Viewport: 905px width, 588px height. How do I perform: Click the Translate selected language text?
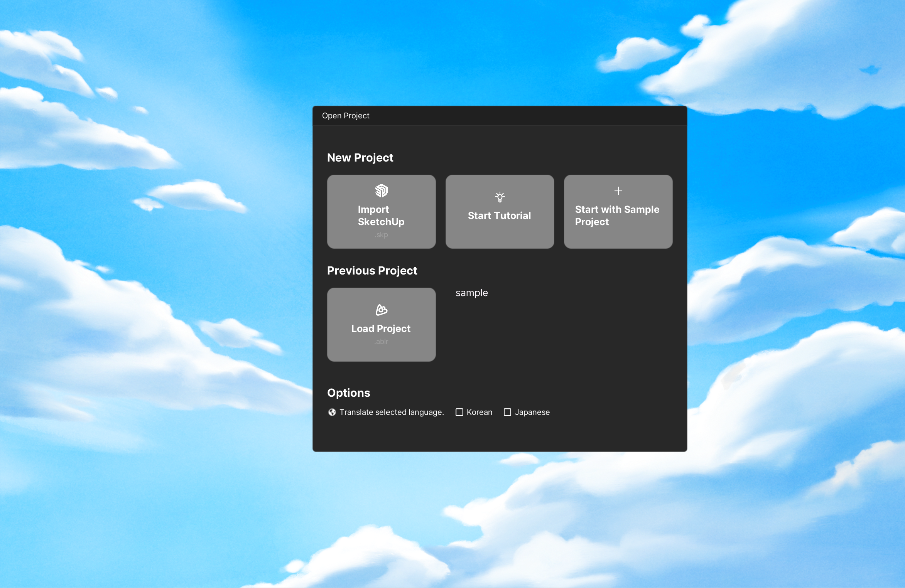392,412
